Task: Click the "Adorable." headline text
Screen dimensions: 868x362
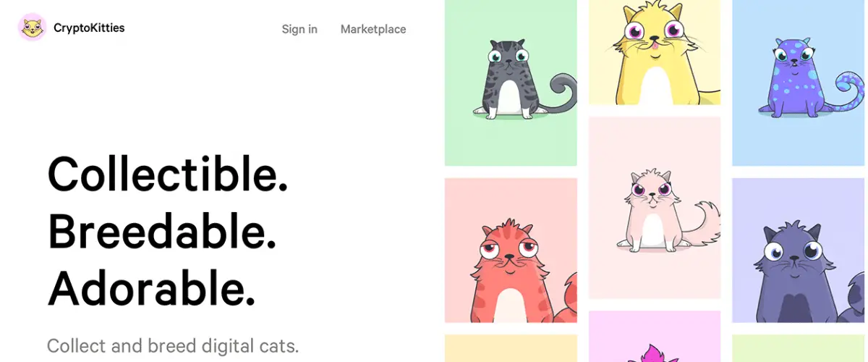Action: [152, 287]
